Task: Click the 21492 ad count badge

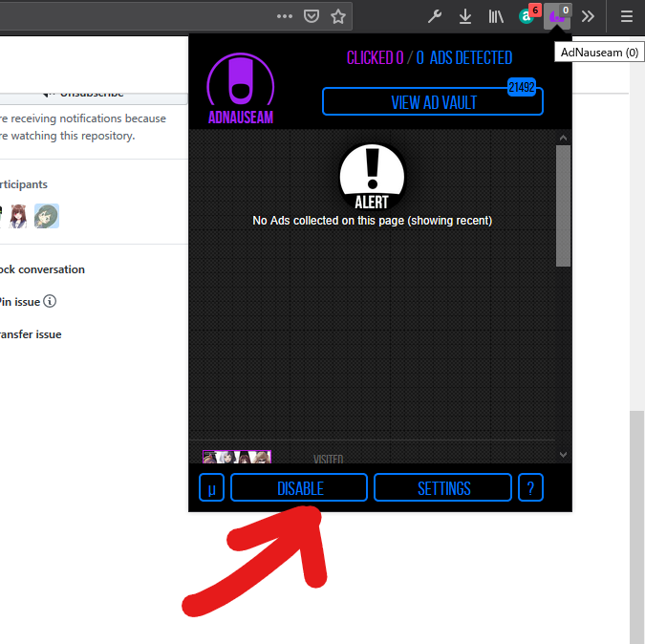Action: 522,87
